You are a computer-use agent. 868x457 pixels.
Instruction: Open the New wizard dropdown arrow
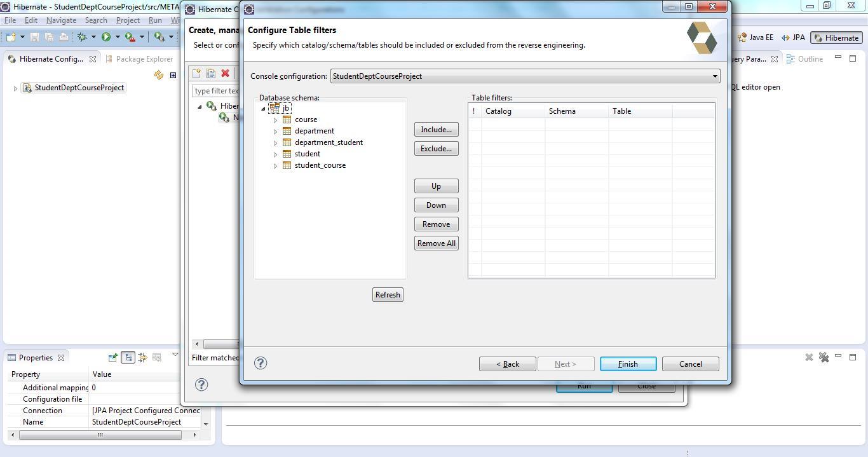point(22,37)
